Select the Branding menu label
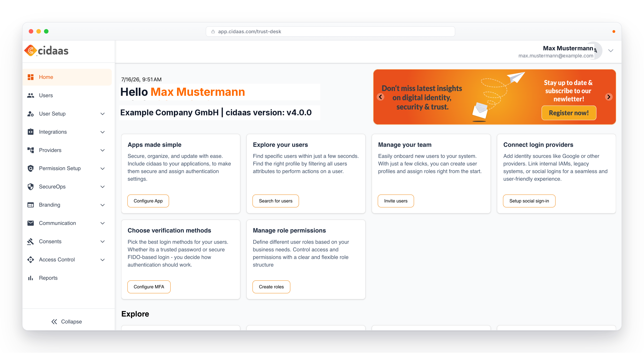This screenshot has height=353, width=644. click(50, 205)
